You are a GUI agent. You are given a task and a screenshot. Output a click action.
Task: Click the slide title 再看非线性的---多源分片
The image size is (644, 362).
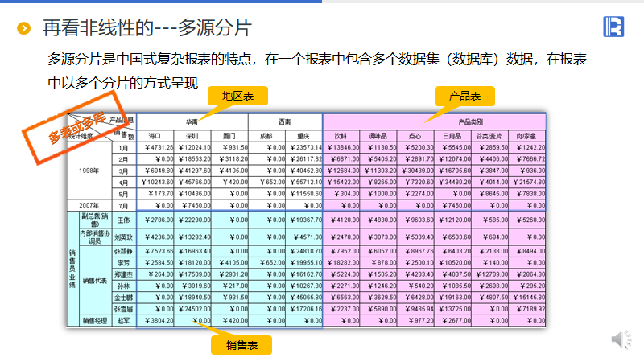coord(147,29)
